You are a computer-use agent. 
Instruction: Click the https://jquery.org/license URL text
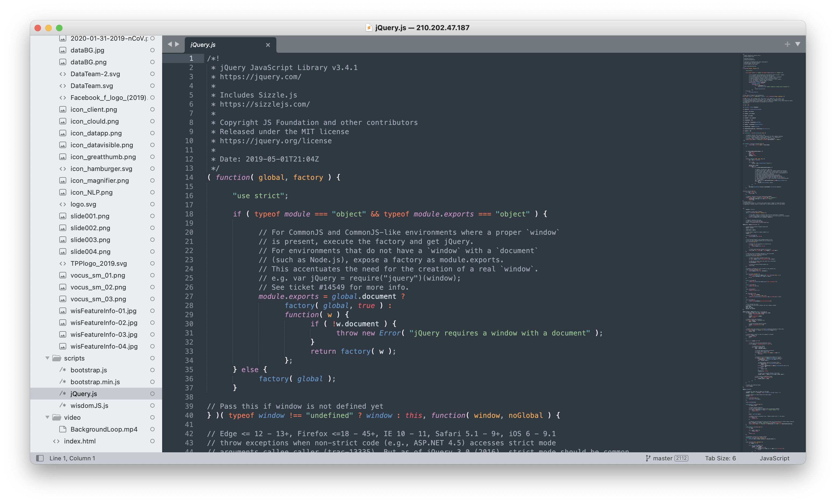tap(276, 141)
